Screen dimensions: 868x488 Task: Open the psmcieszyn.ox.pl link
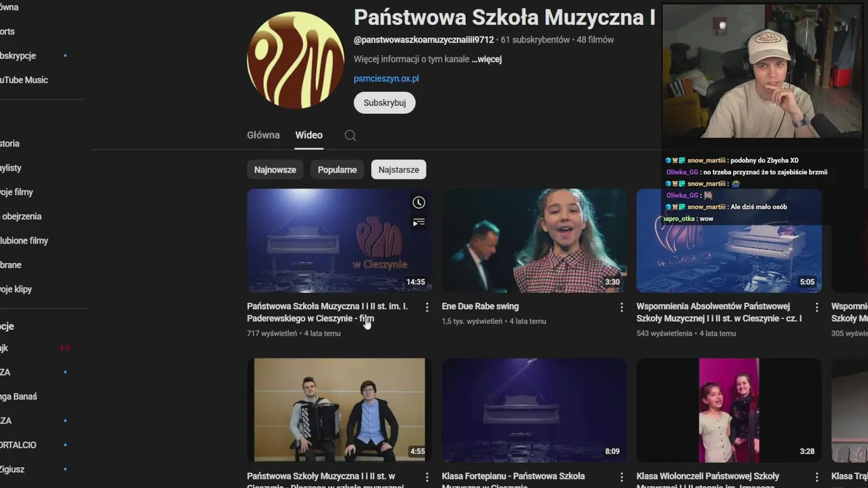(386, 79)
